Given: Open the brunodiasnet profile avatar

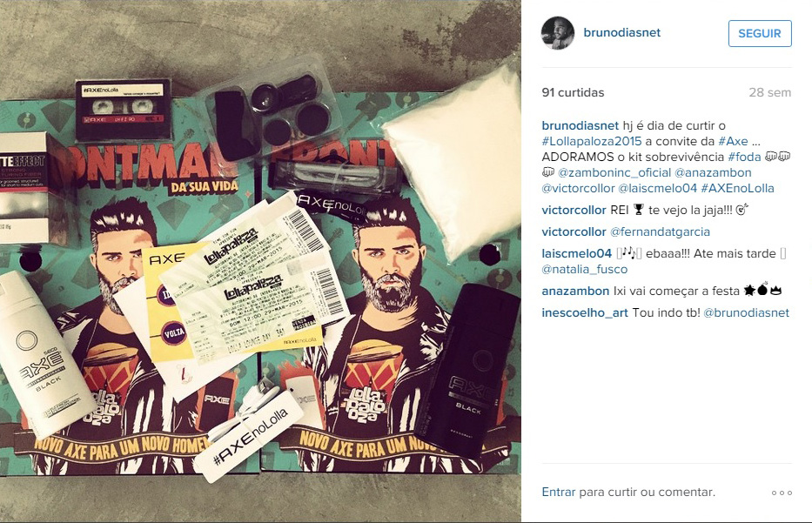Looking at the screenshot, I should tap(558, 33).
